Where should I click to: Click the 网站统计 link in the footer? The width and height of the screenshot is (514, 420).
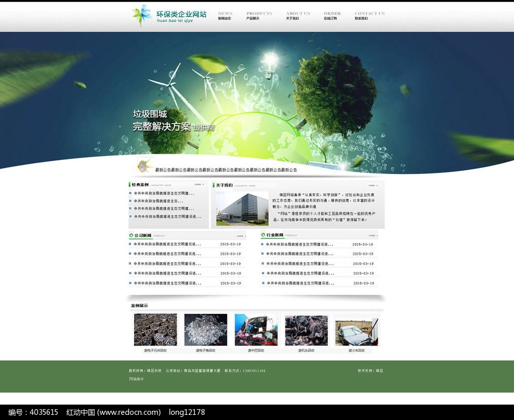pyautogui.click(x=136, y=379)
